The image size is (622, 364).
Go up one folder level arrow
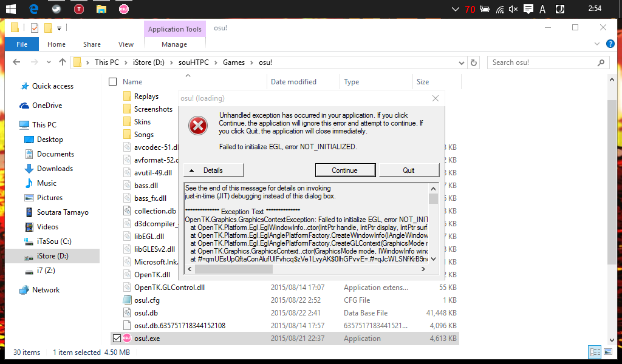63,62
